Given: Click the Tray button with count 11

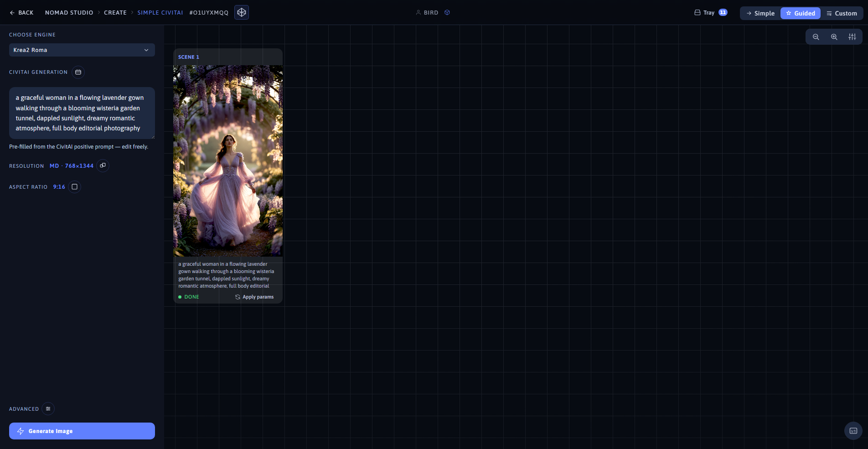Looking at the screenshot, I should pyautogui.click(x=711, y=13).
